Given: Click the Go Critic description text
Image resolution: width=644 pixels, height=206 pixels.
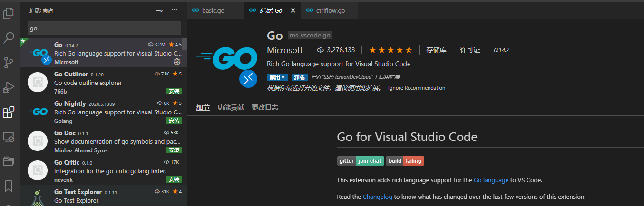Looking at the screenshot, I should pos(110,171).
